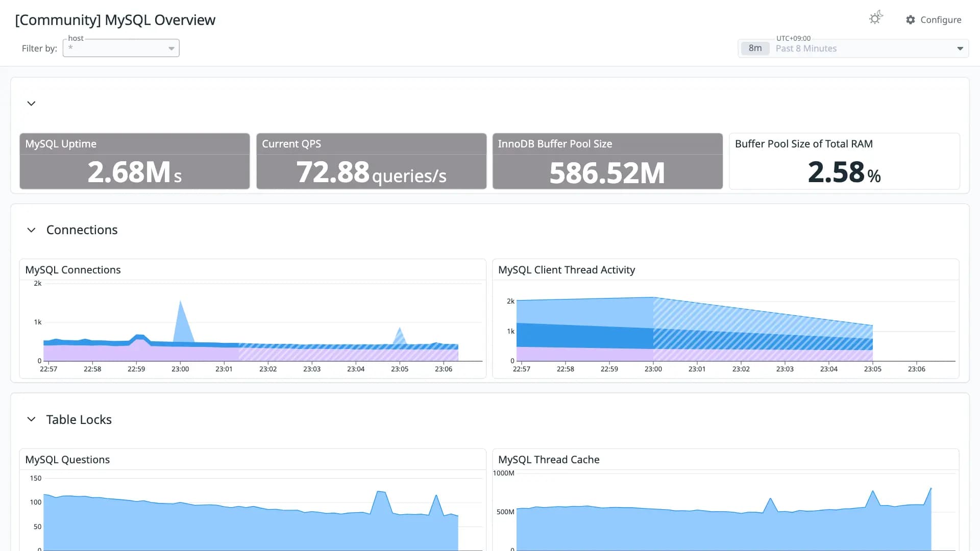The height and width of the screenshot is (551, 980).
Task: Click the dashboard title [Community] MySQL Overview
Action: (115, 20)
